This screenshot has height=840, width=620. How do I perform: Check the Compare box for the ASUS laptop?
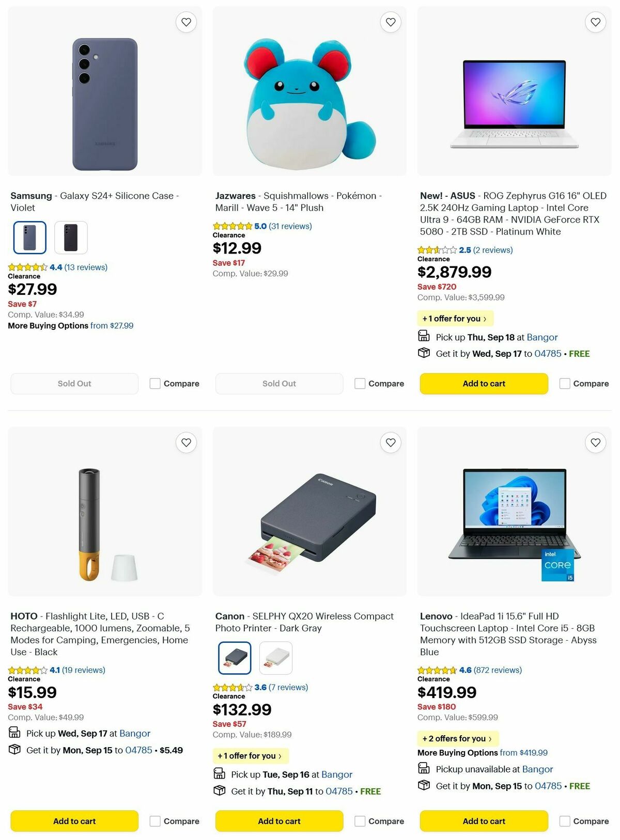tap(565, 384)
